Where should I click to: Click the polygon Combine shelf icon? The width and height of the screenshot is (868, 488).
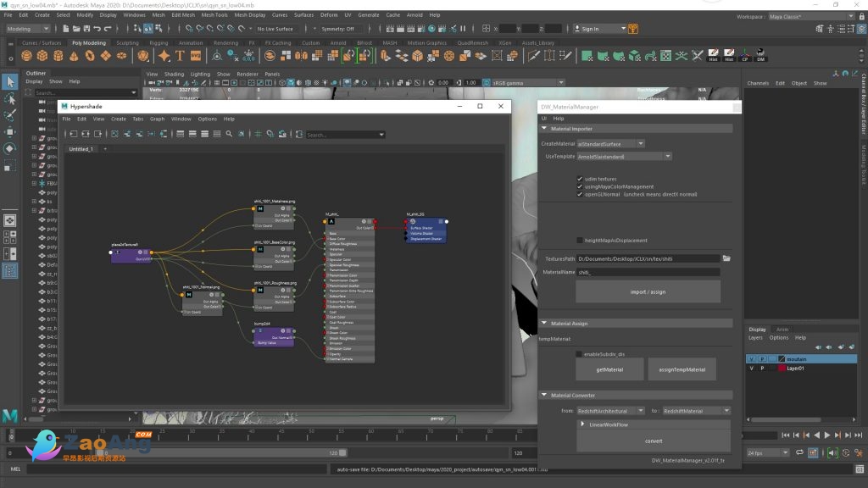pyautogui.click(x=270, y=56)
